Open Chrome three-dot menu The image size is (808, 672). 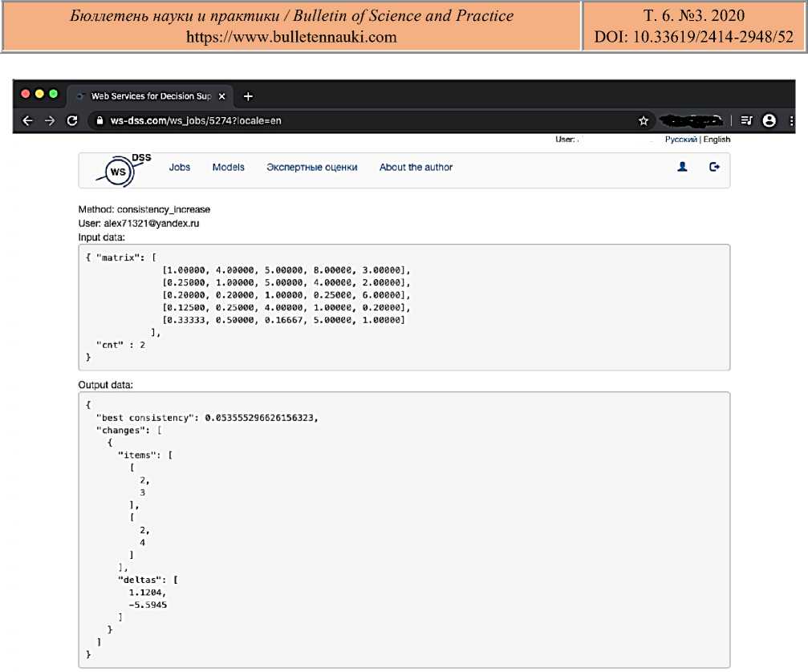coord(791,120)
